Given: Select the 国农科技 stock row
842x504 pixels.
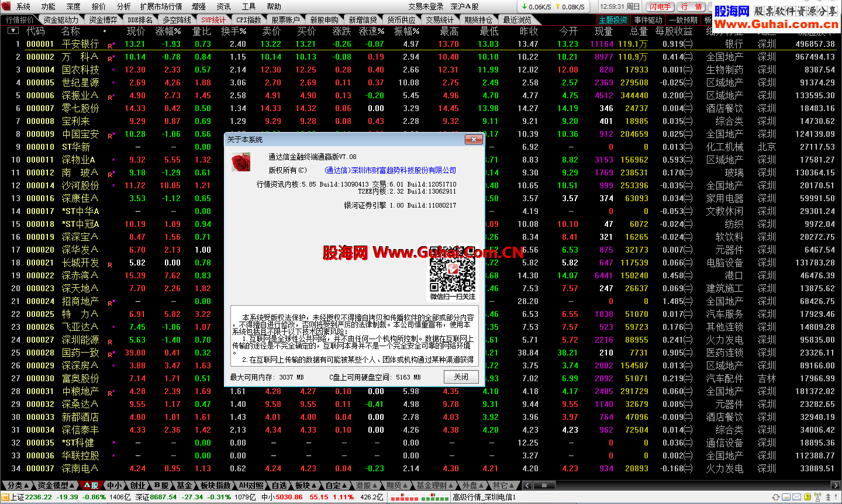Looking at the screenshot, I should 421,70.
